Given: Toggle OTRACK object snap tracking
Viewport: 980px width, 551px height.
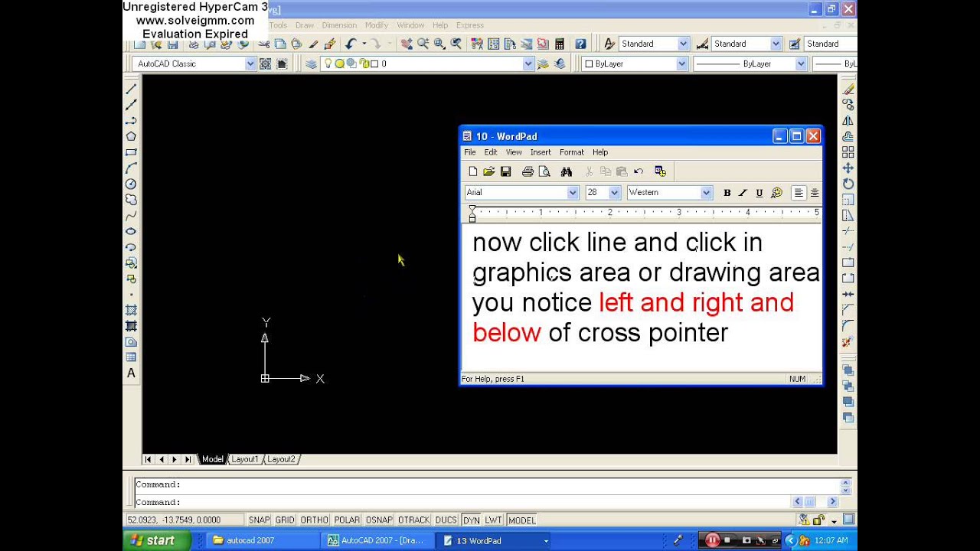Looking at the screenshot, I should click(413, 520).
